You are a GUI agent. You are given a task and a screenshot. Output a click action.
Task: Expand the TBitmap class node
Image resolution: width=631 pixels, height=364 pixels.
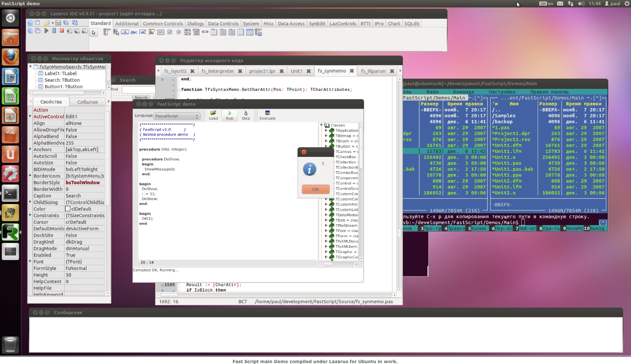coord(326,136)
